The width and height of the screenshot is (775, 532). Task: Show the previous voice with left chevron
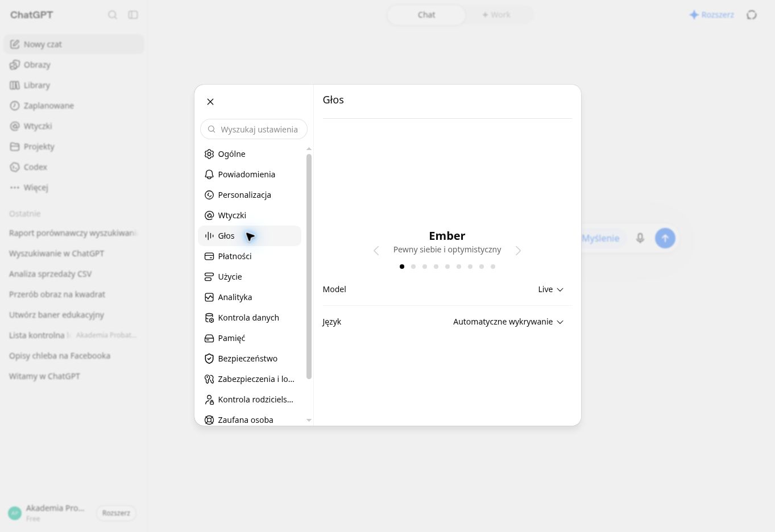point(376,251)
